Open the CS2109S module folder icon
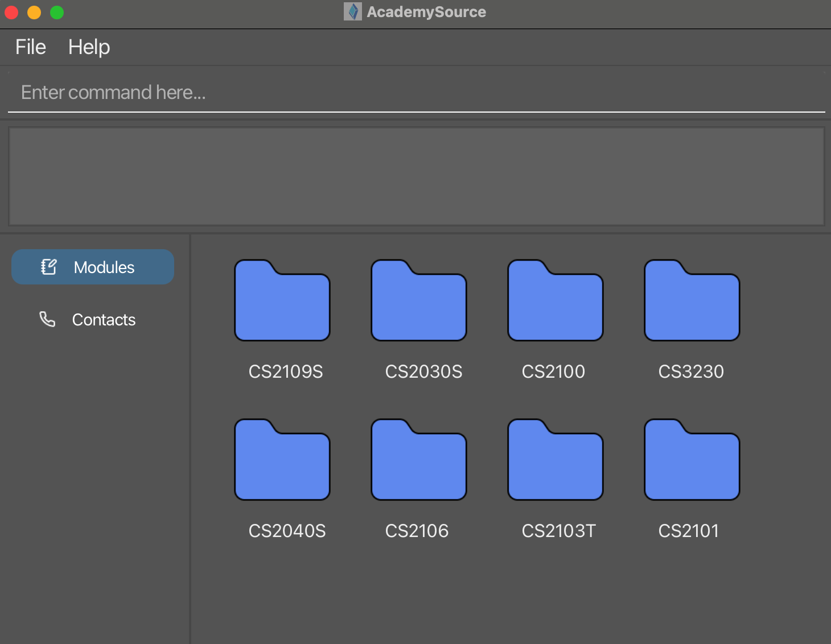 tap(282, 301)
